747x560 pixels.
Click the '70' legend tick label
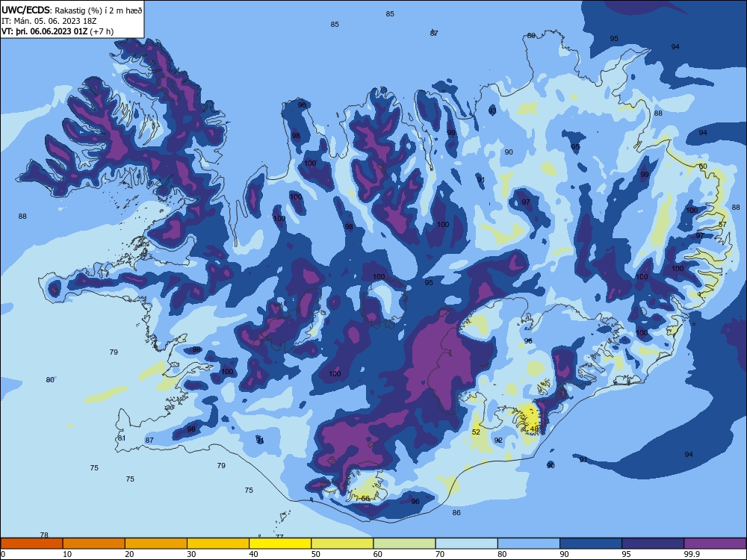pos(440,554)
